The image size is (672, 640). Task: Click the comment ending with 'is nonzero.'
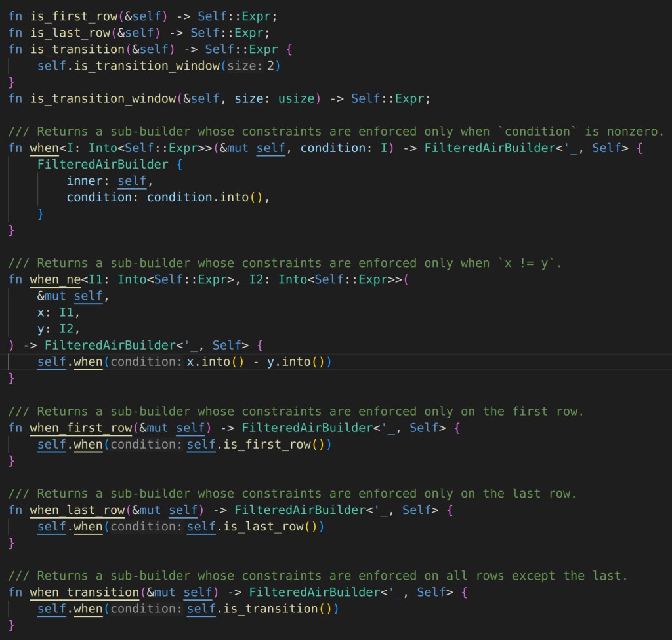[x=336, y=132]
